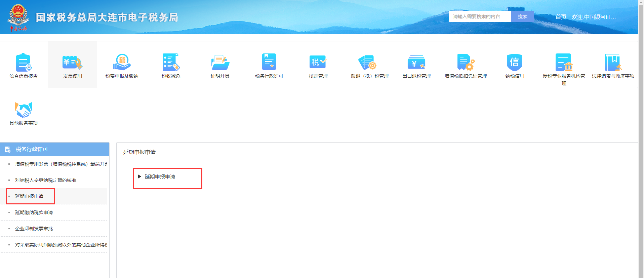Select 企业印制发票审批 in the sidebar
The height and width of the screenshot is (278, 644).
coord(34,229)
